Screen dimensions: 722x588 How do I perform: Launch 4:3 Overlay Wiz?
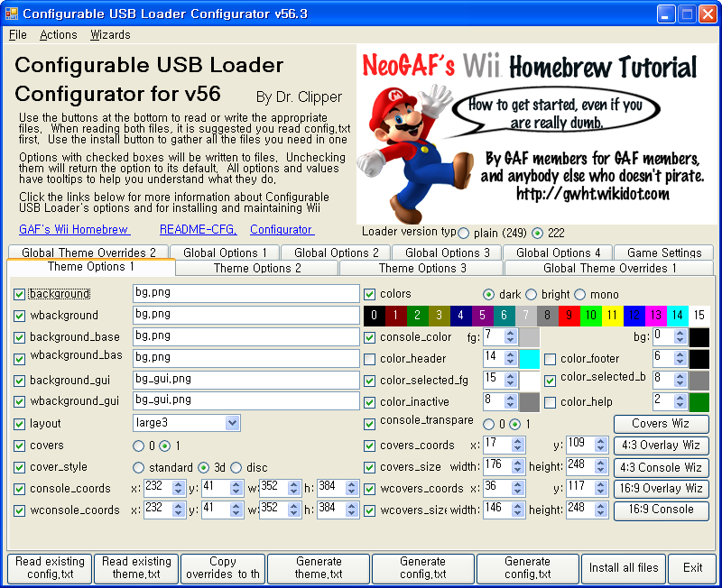[x=662, y=446]
